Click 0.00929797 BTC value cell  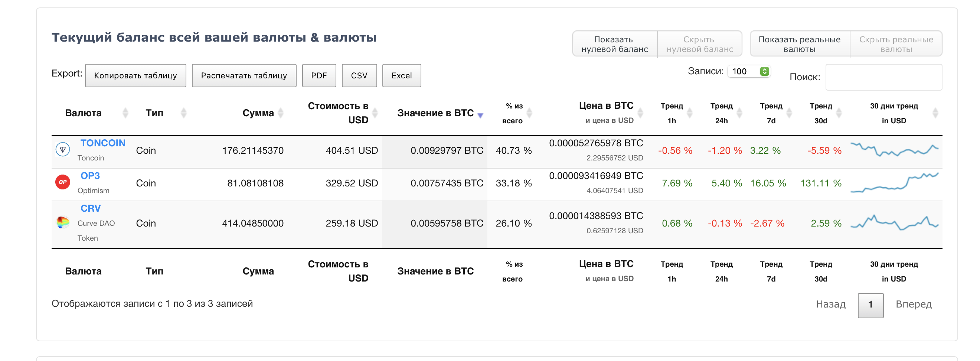point(447,150)
